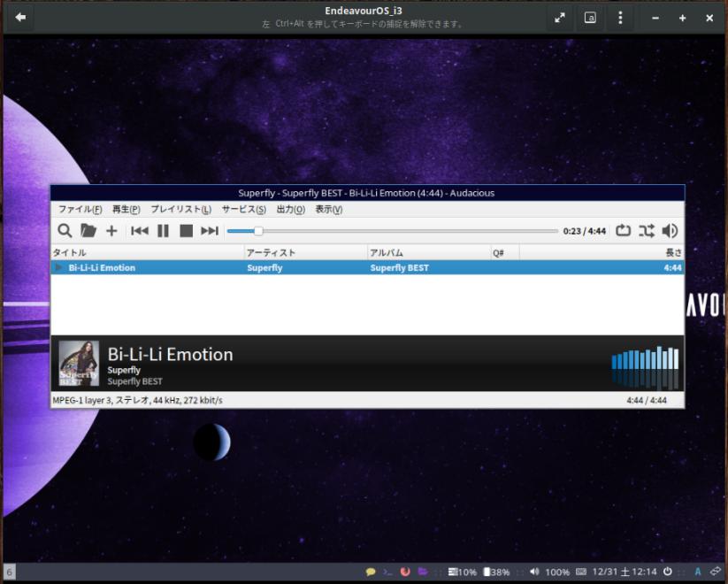Viewport: 728px width, 584px height.
Task: Click the spectrum visualizer bars
Action: [645, 367]
